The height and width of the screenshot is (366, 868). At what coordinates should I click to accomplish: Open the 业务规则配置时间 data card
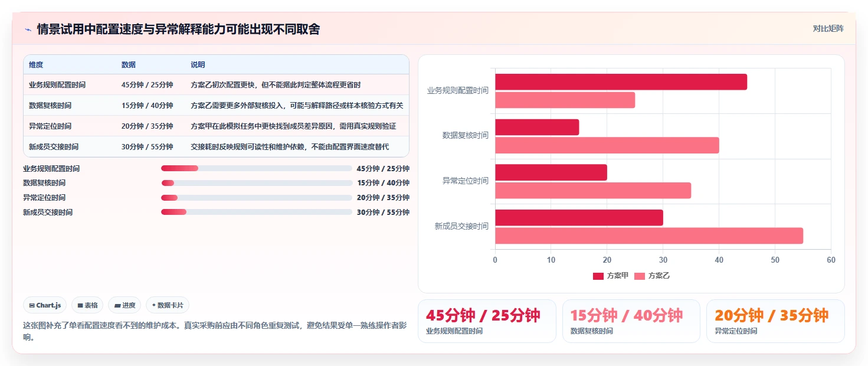pos(487,321)
